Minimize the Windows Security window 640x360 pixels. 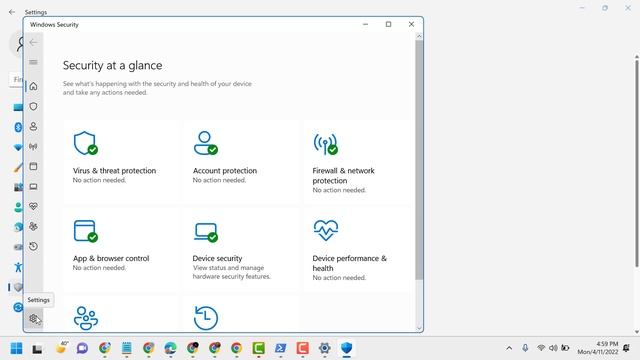click(365, 24)
